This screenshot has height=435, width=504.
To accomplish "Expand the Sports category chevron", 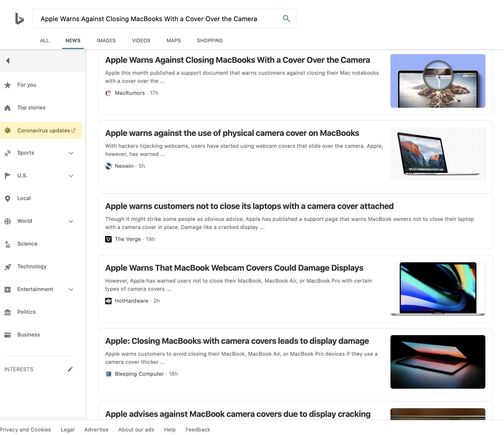I will tap(71, 153).
